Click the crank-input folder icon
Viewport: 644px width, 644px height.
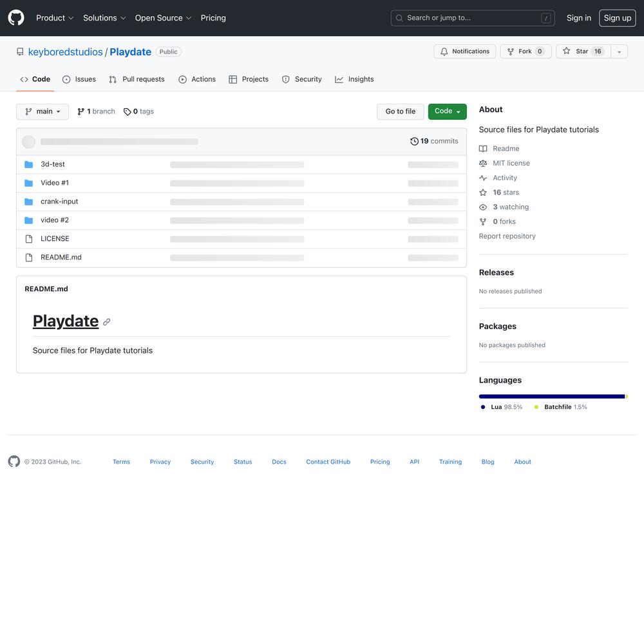(x=29, y=202)
